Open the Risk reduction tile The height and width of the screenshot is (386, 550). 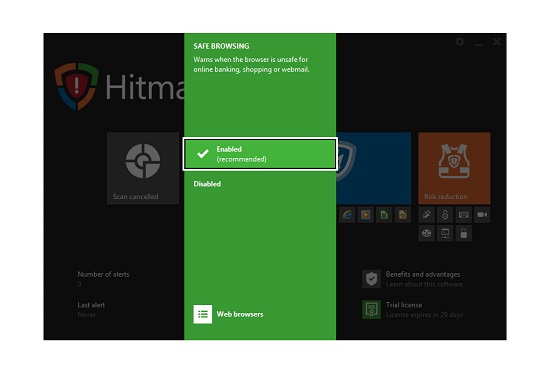pyautogui.click(x=454, y=168)
